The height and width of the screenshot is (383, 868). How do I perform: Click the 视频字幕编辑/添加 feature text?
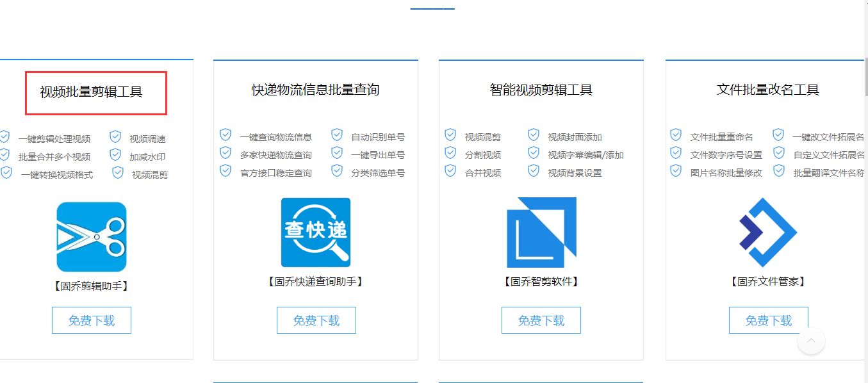[x=585, y=155]
